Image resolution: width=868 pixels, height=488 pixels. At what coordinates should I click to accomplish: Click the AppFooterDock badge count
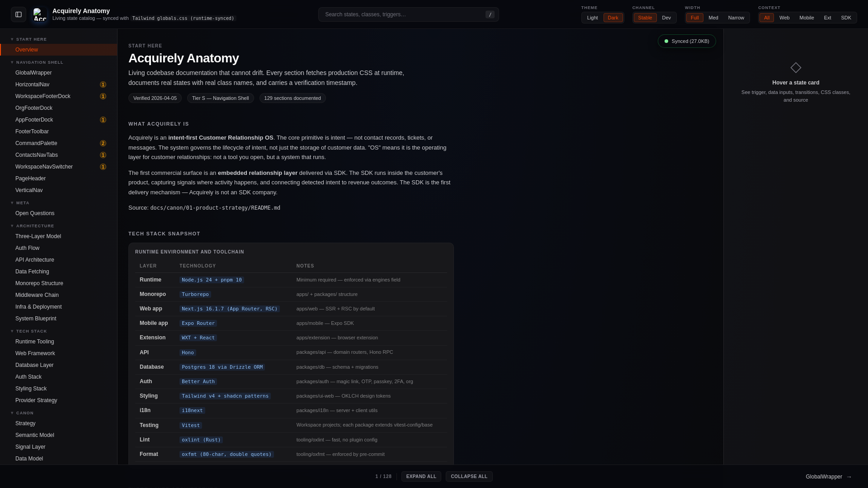pyautogui.click(x=103, y=120)
